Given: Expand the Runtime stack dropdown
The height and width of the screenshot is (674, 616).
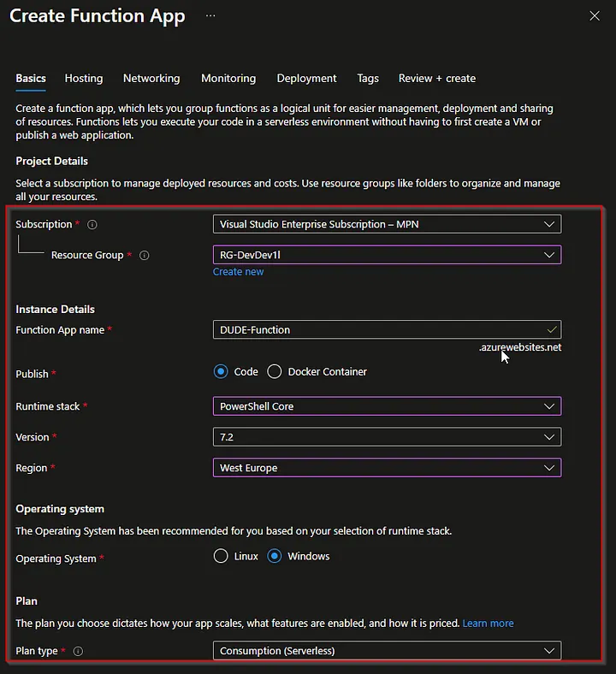Looking at the screenshot, I should pos(387,406).
